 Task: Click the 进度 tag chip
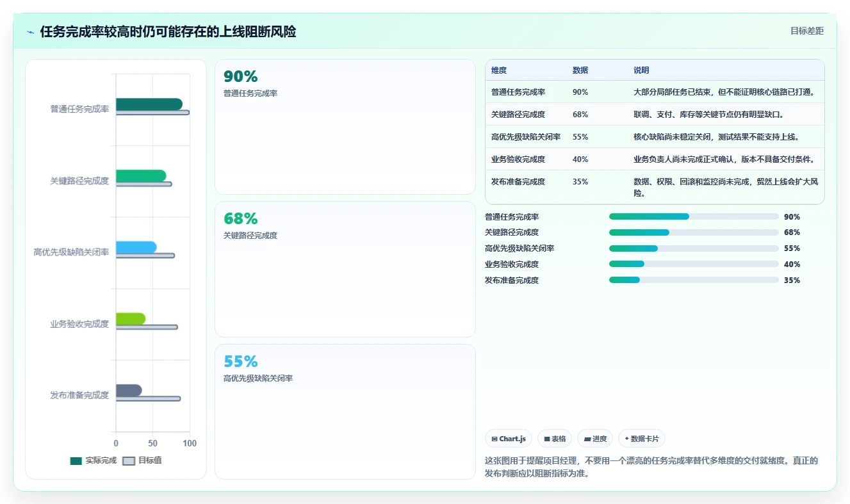(x=595, y=439)
